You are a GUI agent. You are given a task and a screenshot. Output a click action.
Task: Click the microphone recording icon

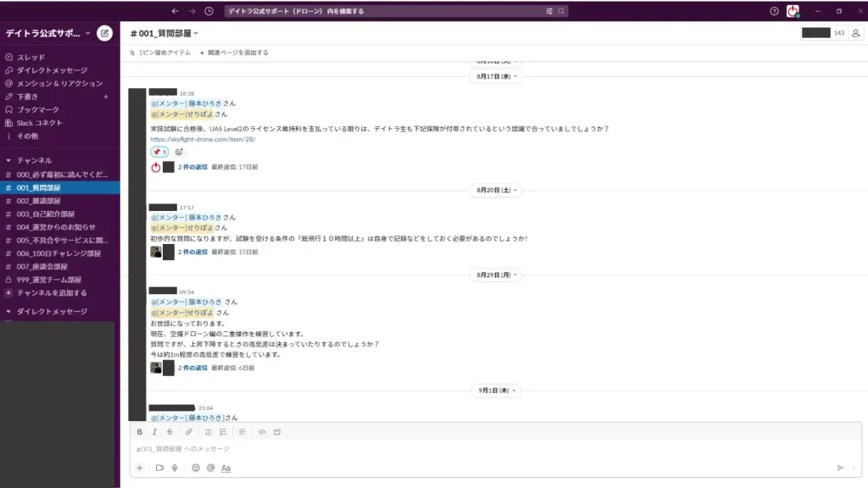(x=173, y=468)
